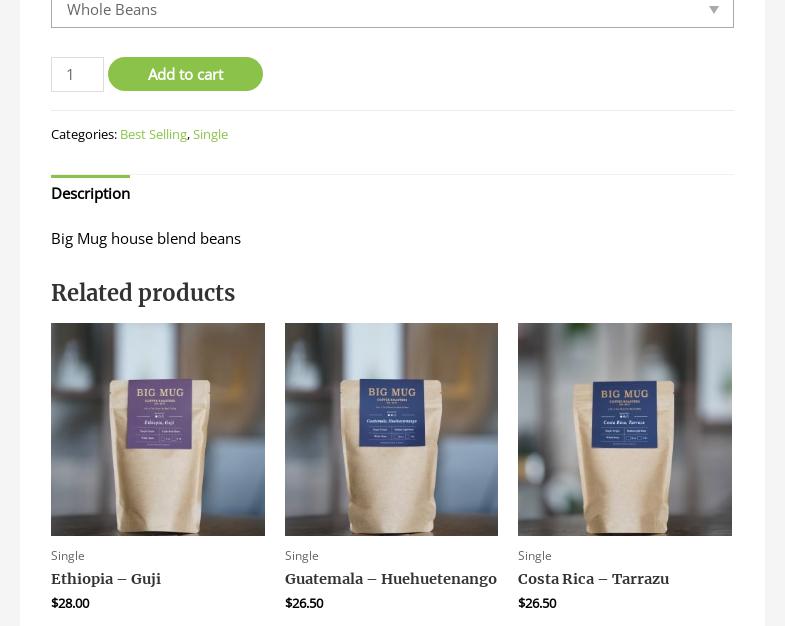Click Single label above Ethiopia Guji
The image size is (785, 626).
point(68,556)
